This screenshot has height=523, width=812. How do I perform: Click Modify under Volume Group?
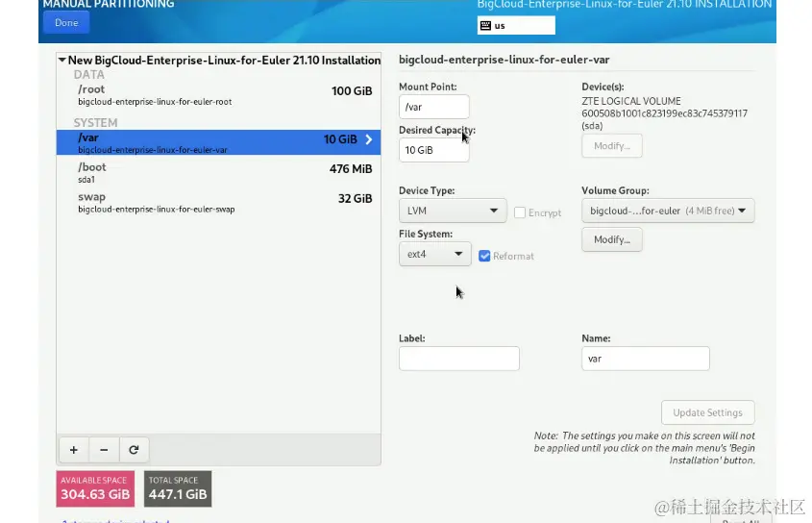point(611,239)
